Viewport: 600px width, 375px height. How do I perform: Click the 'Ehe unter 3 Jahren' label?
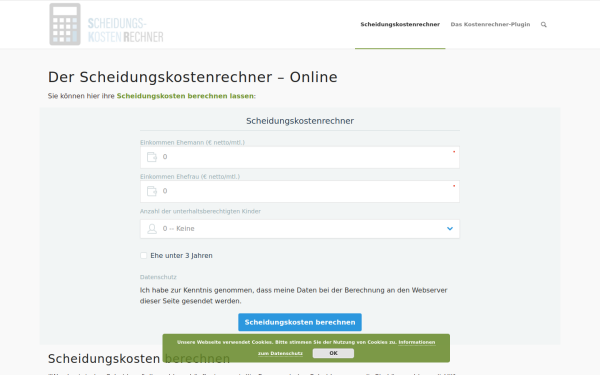coord(181,256)
